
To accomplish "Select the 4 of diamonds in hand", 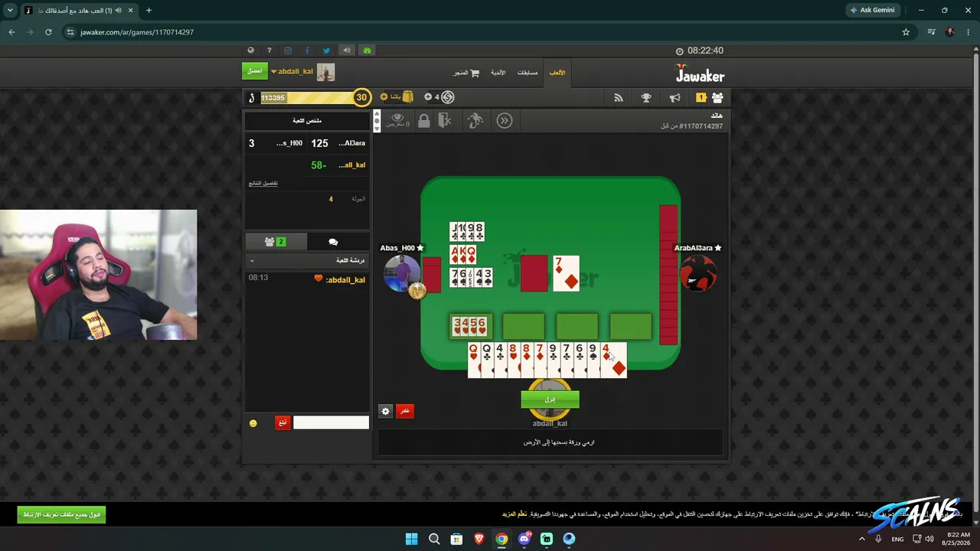I will [613, 360].
